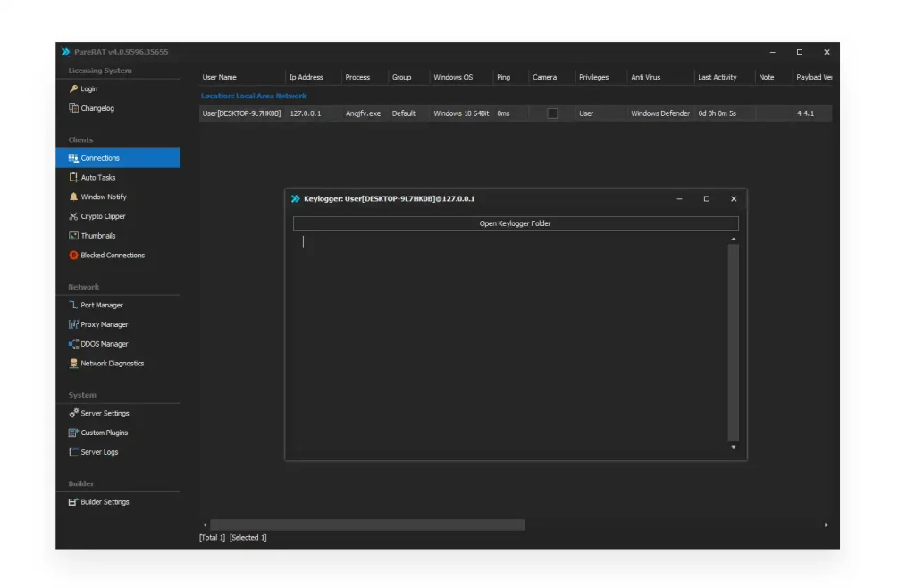Image resolution: width=915 pixels, height=588 pixels.
Task: Click the keylogger panel scroll down arrow
Action: pyautogui.click(x=734, y=447)
